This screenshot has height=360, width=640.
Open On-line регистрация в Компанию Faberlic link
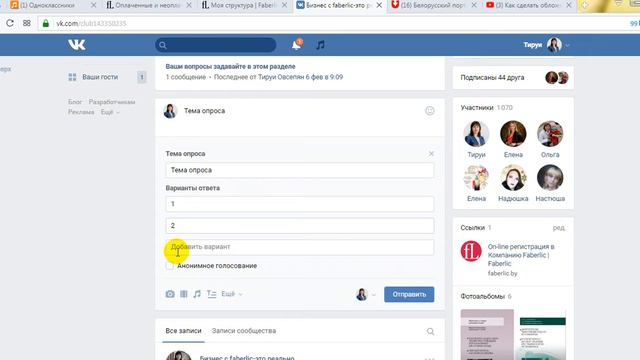(x=521, y=255)
